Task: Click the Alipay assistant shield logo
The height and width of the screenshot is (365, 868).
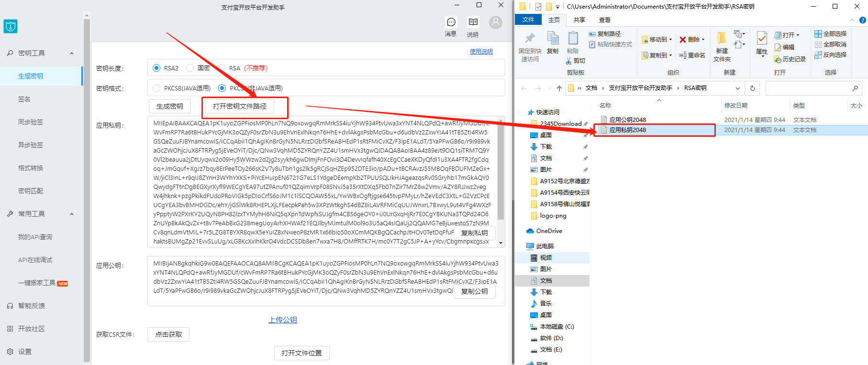Action: pyautogui.click(x=11, y=26)
